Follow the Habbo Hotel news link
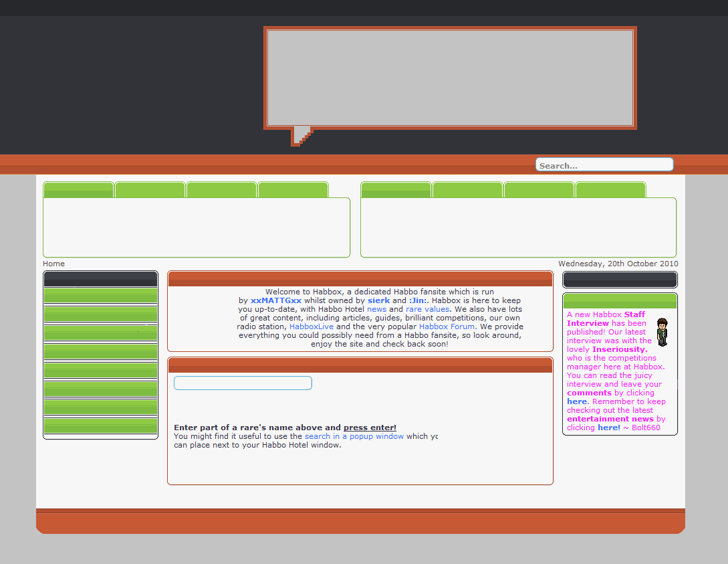This screenshot has height=564, width=728. (x=376, y=309)
